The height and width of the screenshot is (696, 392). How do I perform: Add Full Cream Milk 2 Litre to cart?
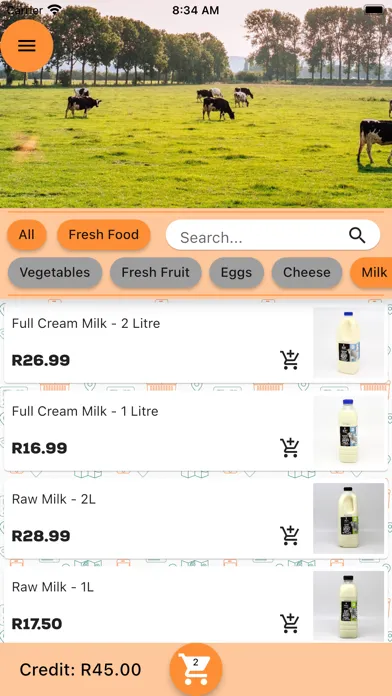pyautogui.click(x=289, y=360)
